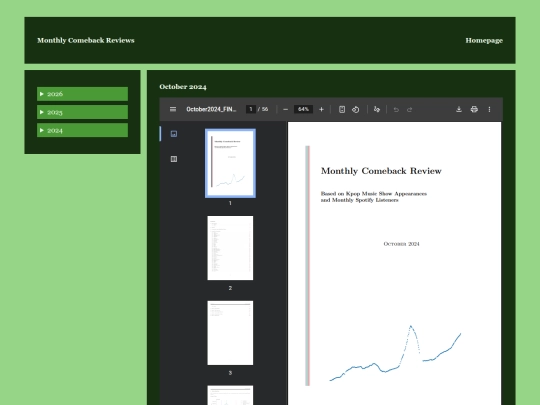Select the draw annotation tool
This screenshot has width=540, height=405.
(377, 109)
